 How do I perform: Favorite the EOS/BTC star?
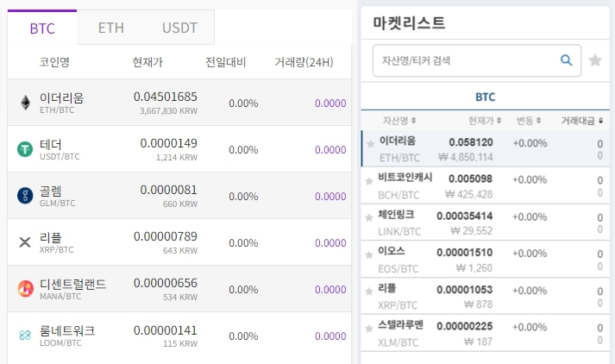pos(369,255)
